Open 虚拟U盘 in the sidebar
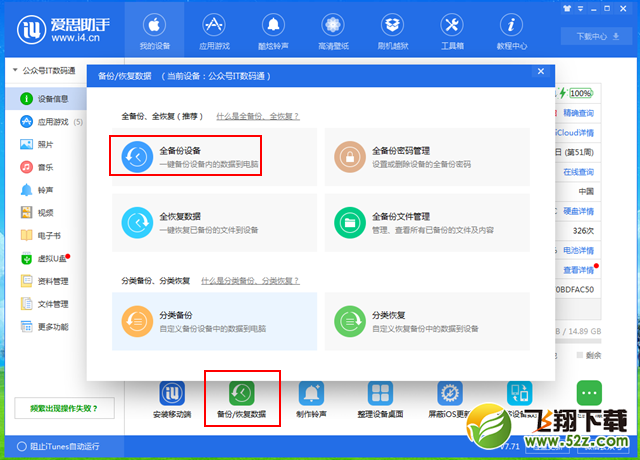Screen dimensions: 640x460 pos(46,258)
